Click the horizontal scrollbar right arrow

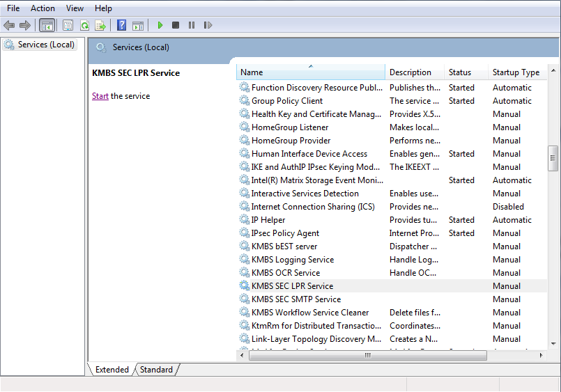541,355
